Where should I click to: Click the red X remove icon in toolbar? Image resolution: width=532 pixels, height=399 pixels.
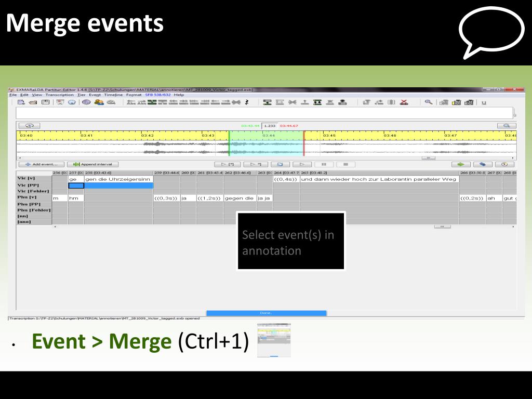[x=404, y=102]
